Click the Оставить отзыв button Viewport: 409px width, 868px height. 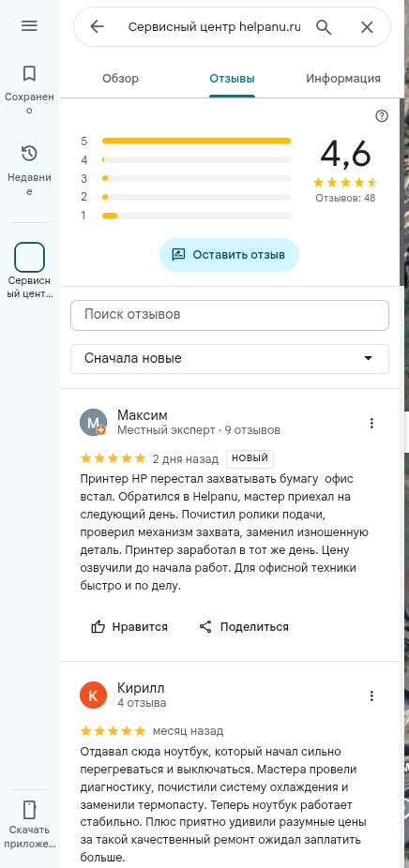230,255
